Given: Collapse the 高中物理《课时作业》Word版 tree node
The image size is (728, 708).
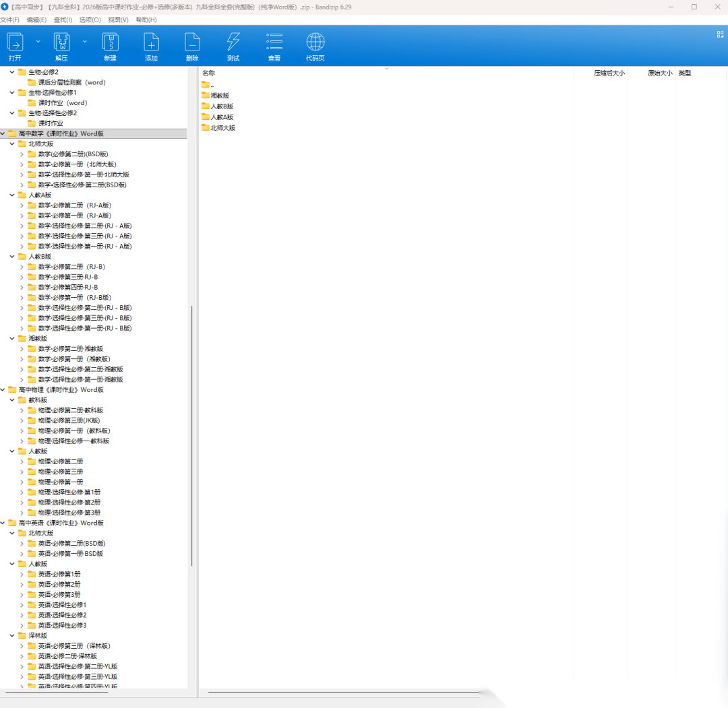Looking at the screenshot, I should pyautogui.click(x=3, y=390).
